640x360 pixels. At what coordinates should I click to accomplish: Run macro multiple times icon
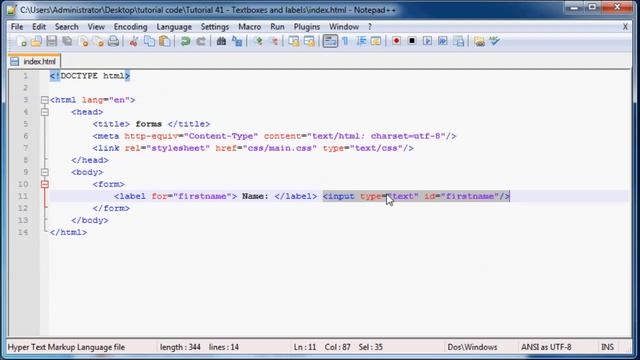point(443,41)
